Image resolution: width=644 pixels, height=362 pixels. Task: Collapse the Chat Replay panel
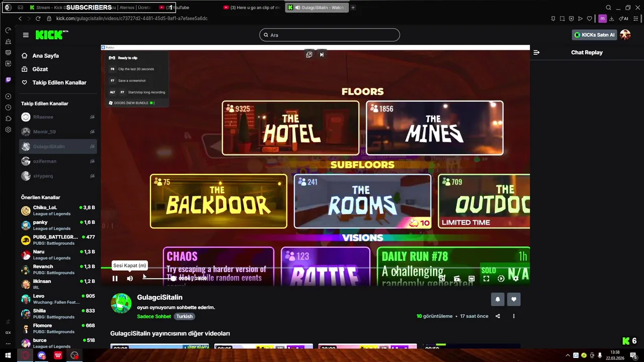tap(536, 52)
